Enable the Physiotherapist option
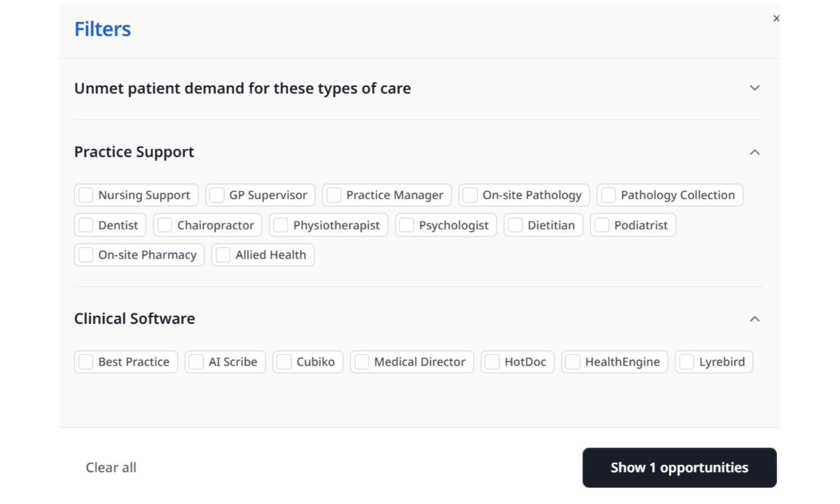 (x=280, y=225)
